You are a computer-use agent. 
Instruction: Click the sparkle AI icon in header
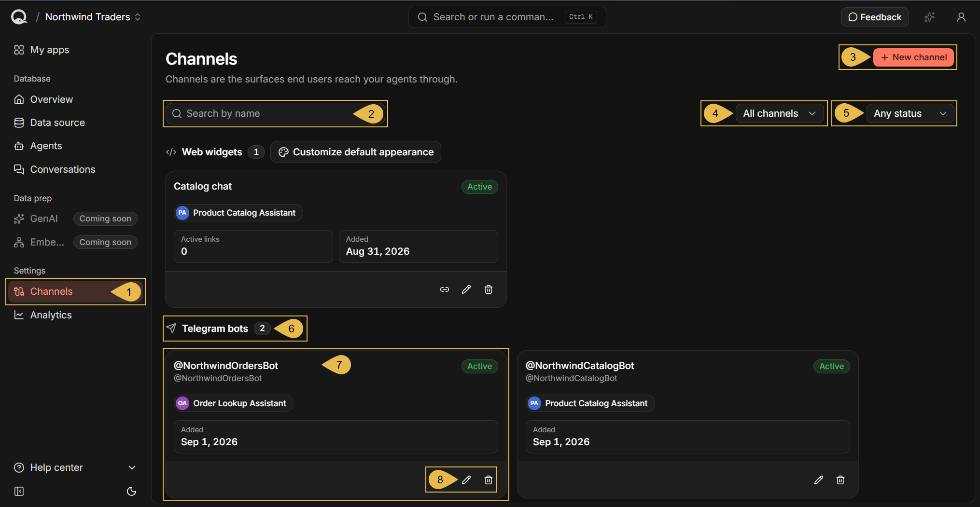pyautogui.click(x=929, y=17)
